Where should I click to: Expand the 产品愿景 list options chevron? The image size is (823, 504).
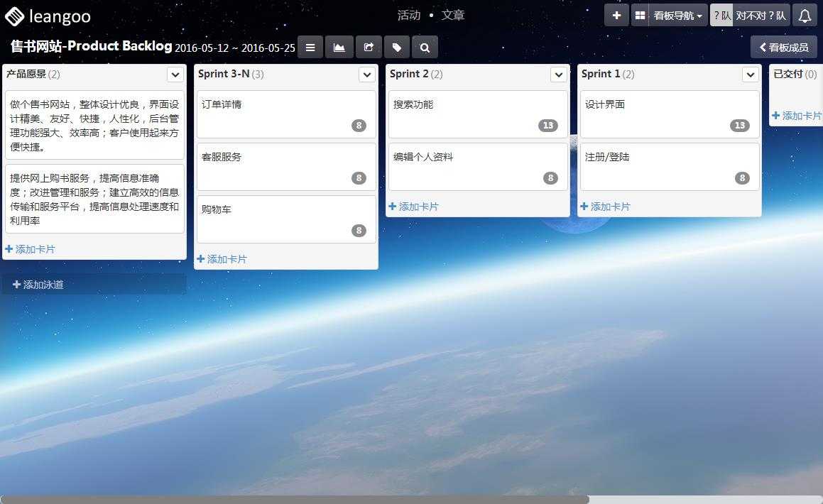pyautogui.click(x=175, y=75)
